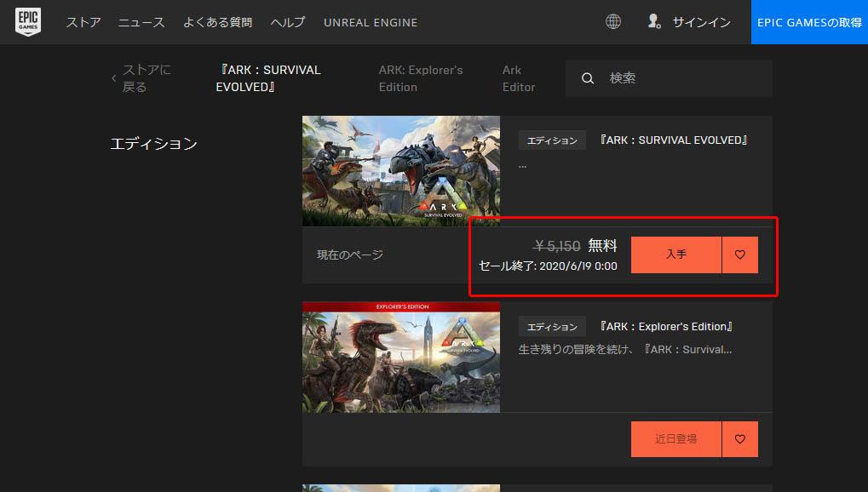Open the ニュース menu item
The height and width of the screenshot is (492, 868).
point(141,22)
